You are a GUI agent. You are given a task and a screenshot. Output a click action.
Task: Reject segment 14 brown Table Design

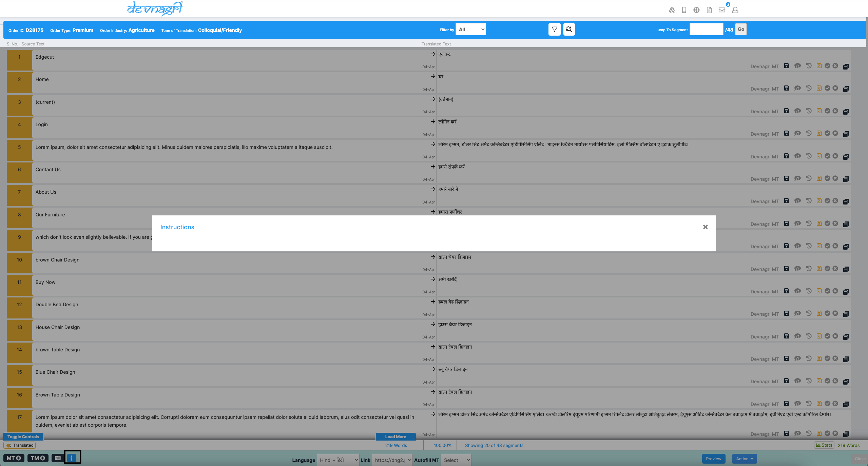click(x=835, y=358)
